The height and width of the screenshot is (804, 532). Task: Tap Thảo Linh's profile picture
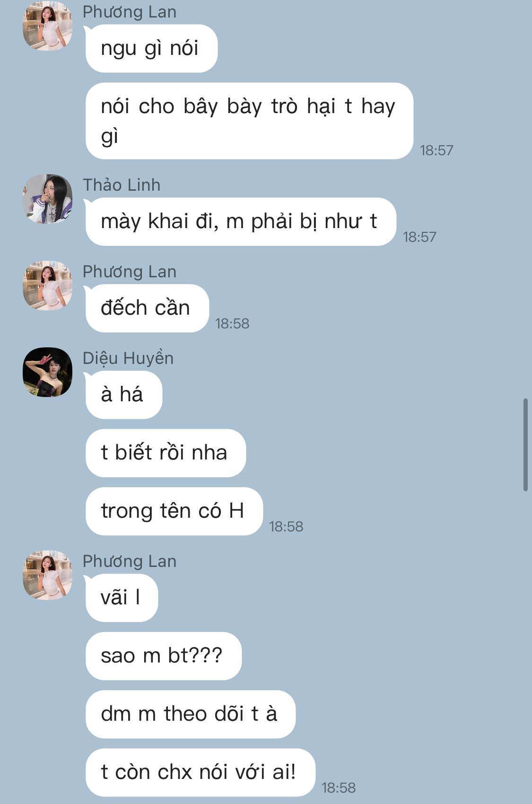[47, 199]
